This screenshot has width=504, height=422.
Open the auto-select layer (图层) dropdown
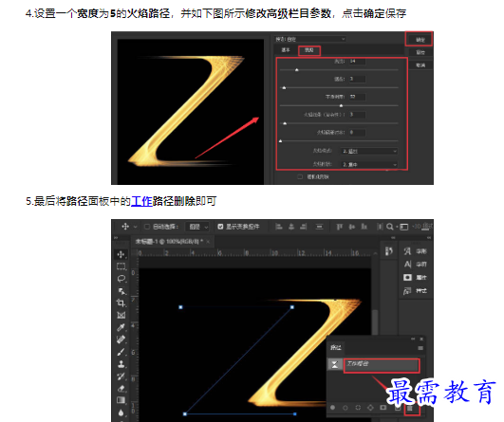(197, 227)
